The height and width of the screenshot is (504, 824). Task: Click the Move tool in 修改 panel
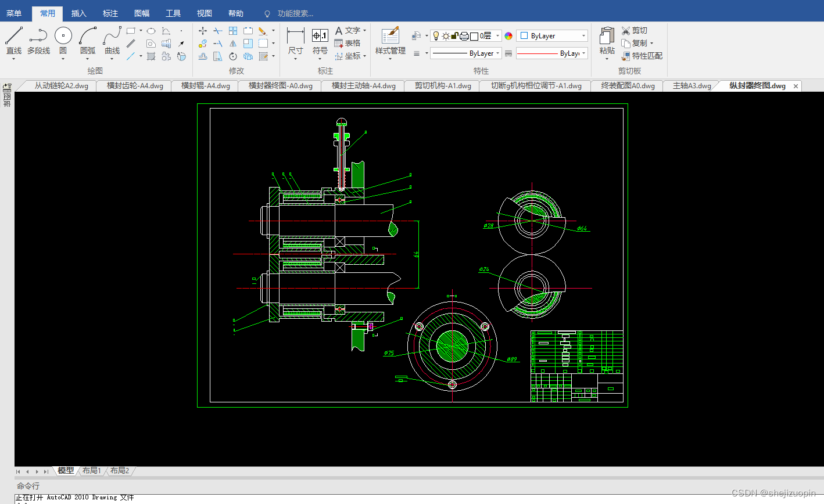[203, 31]
